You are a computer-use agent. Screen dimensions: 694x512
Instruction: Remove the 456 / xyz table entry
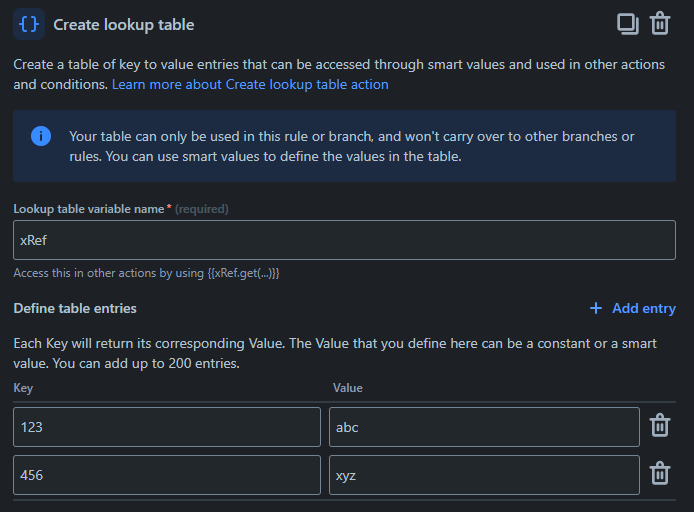click(x=660, y=474)
